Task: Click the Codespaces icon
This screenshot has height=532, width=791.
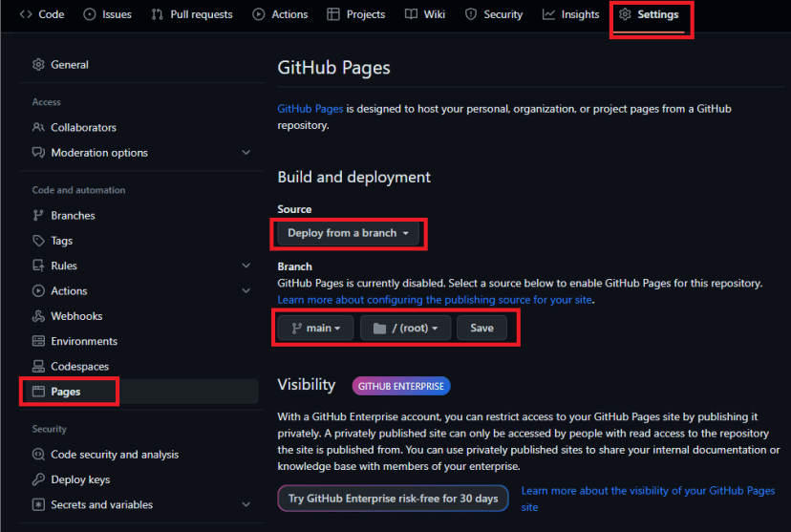Action: point(38,366)
